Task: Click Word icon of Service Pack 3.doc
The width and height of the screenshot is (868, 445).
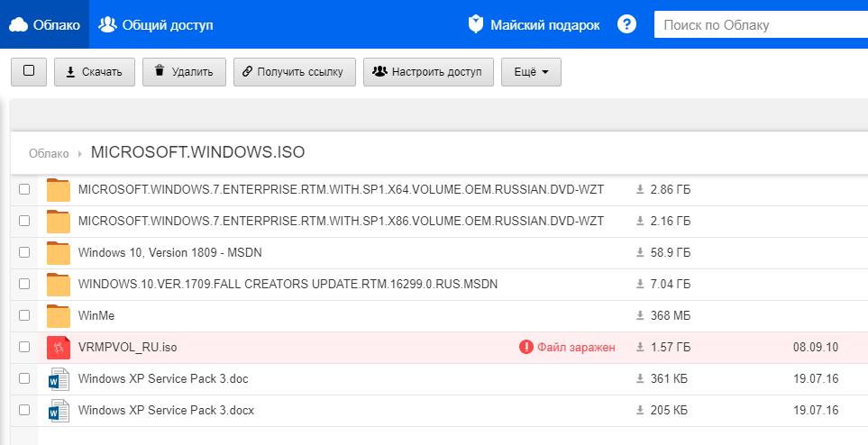Action: (x=58, y=379)
